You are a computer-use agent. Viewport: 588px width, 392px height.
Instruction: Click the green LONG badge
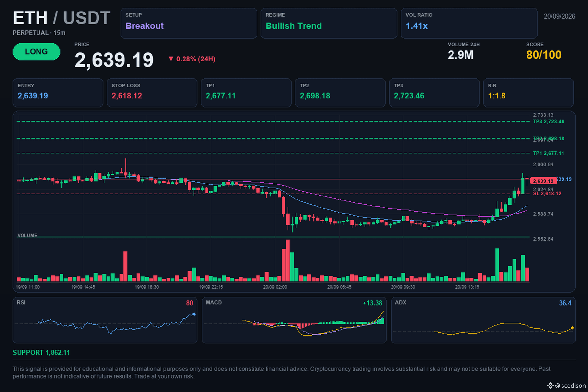(x=37, y=51)
